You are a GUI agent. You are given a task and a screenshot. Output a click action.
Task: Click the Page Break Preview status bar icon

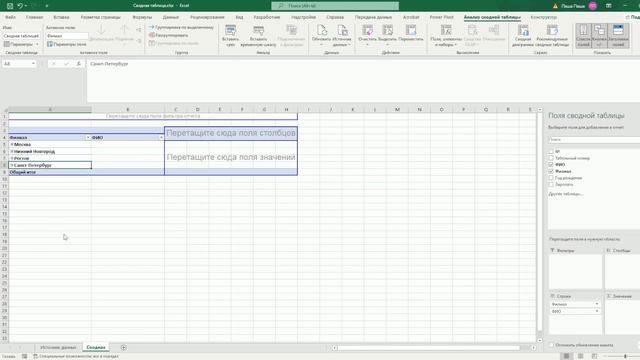coord(594,356)
